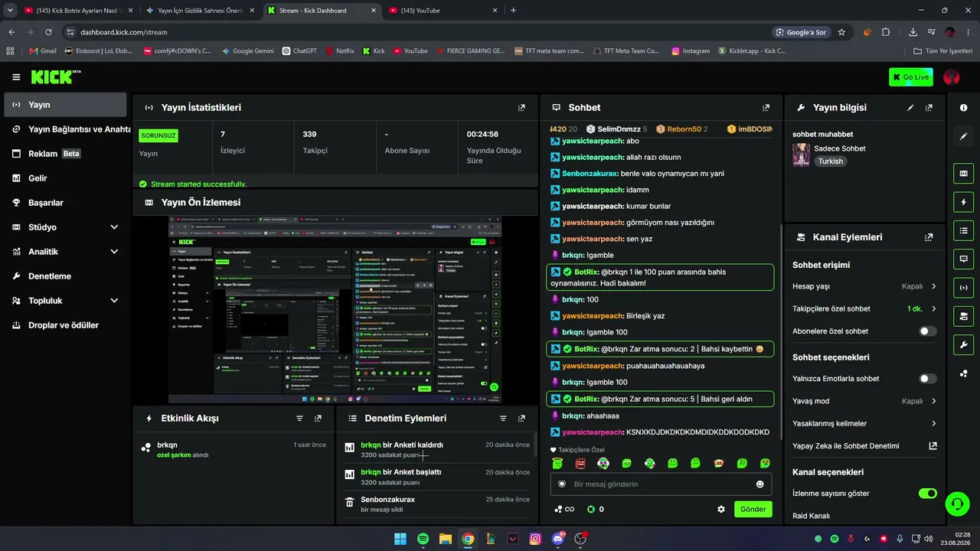Click the stream preview thumbnail
The image size is (980, 551).
pos(335,309)
